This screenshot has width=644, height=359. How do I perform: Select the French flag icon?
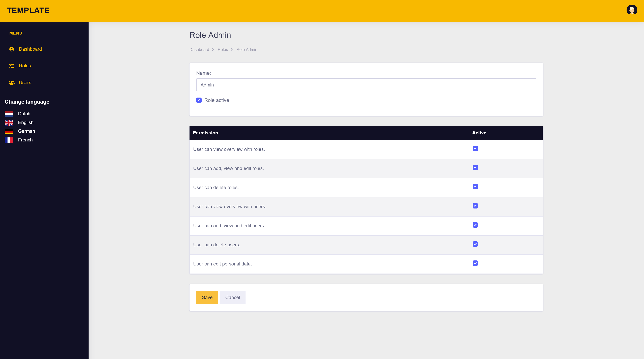[x=9, y=140]
